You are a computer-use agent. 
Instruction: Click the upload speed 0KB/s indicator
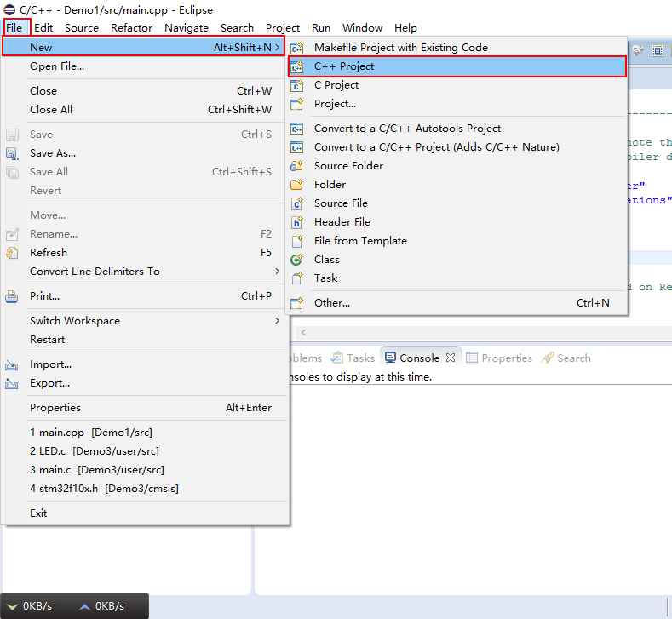pos(102,606)
